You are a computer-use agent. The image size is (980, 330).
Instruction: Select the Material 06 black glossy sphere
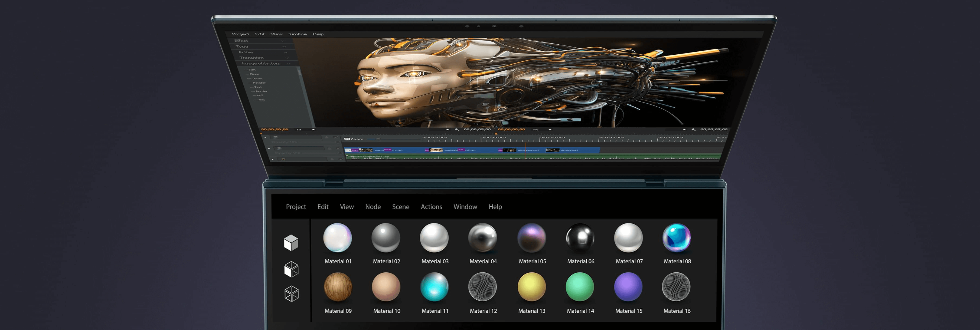click(580, 237)
